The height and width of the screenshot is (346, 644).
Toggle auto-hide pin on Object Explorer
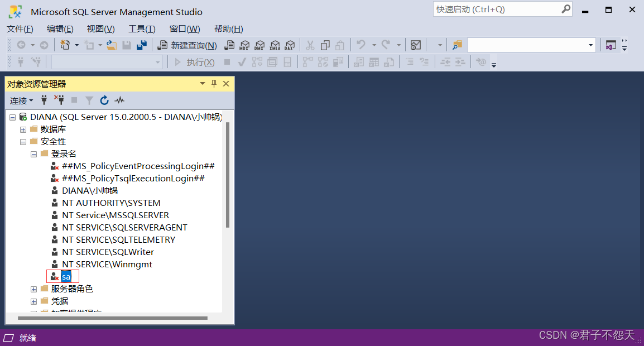214,83
